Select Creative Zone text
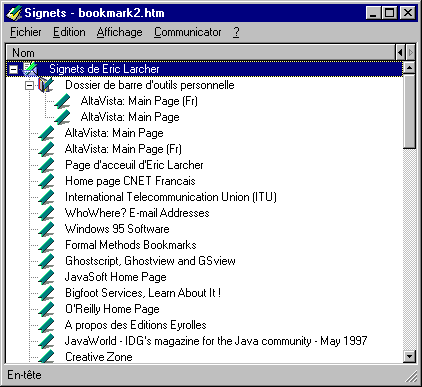Viewport: 422px width, 387px height. pyautogui.click(x=99, y=357)
